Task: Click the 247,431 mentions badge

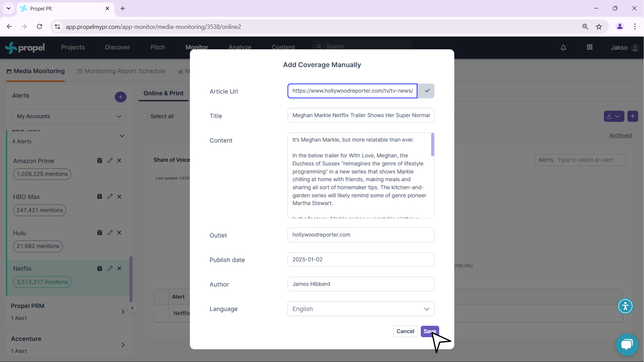Action: [40, 210]
